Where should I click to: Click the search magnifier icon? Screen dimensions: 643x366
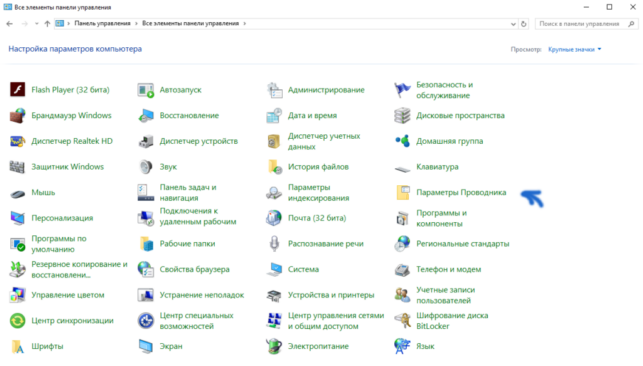point(632,24)
